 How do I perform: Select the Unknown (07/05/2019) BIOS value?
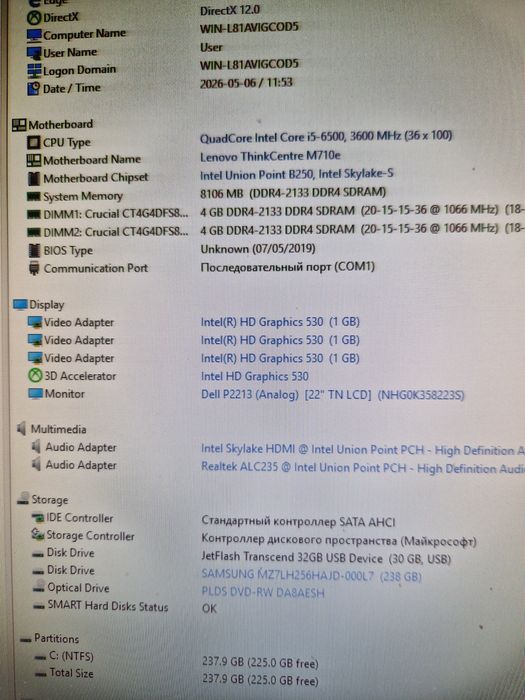[x=258, y=249]
